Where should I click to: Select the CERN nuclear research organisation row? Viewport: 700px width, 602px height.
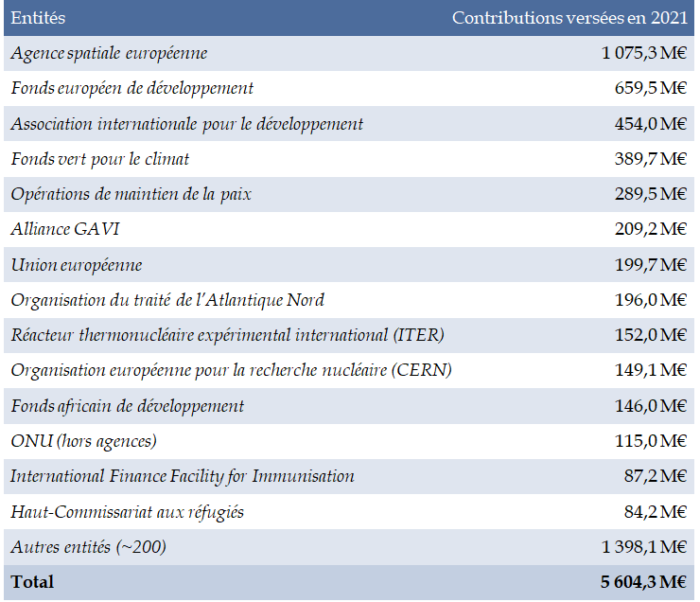231,370
